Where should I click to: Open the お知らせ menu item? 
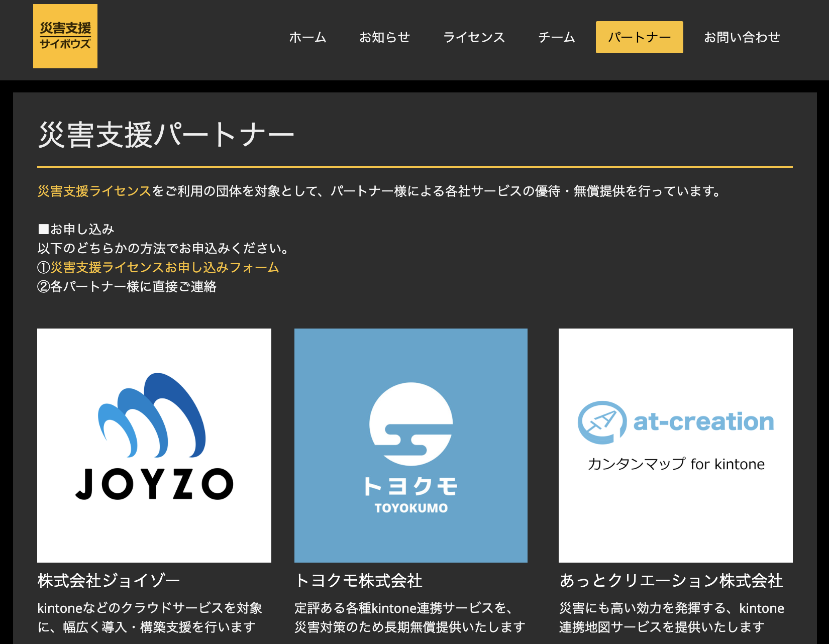click(384, 37)
